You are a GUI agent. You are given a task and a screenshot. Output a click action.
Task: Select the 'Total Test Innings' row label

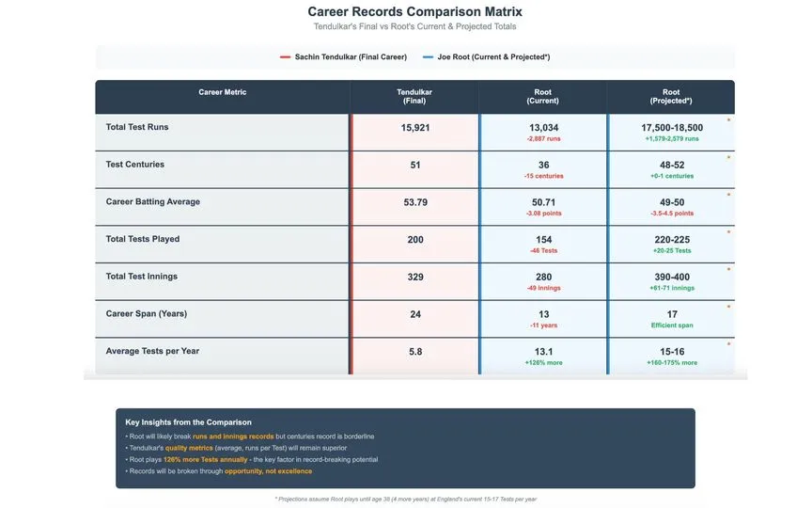point(141,277)
